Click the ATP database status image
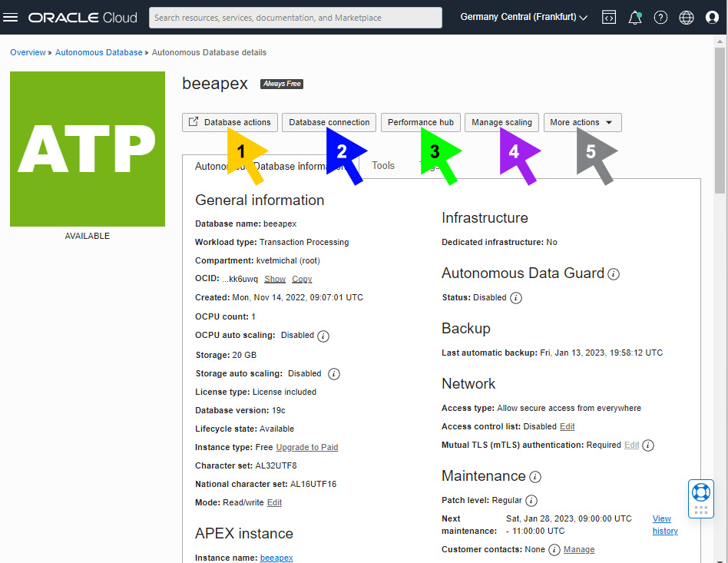 88,149
